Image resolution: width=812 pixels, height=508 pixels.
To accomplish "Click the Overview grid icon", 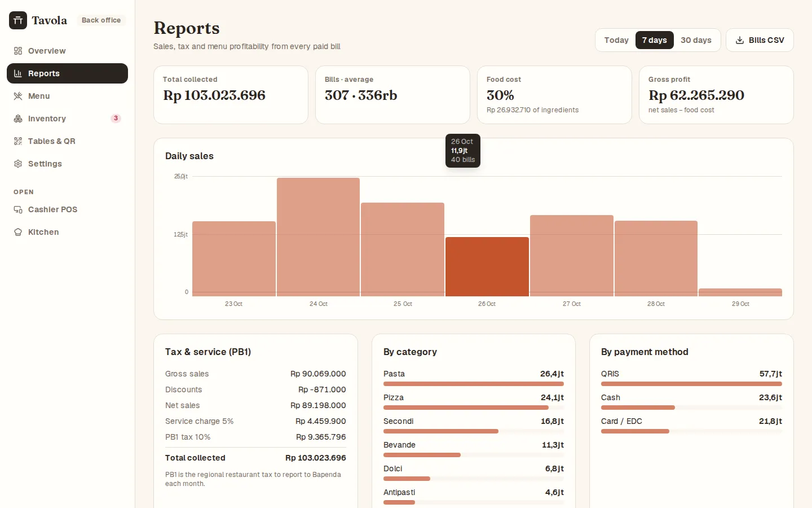I will [x=18, y=51].
